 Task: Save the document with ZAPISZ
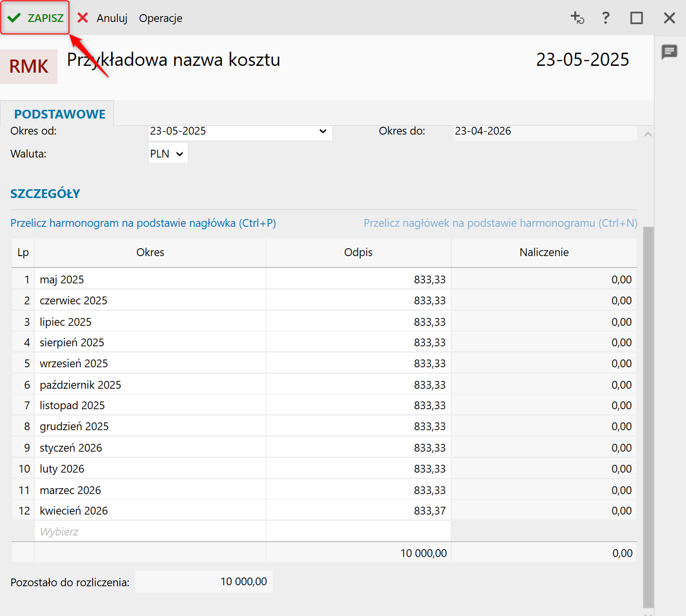click(35, 18)
